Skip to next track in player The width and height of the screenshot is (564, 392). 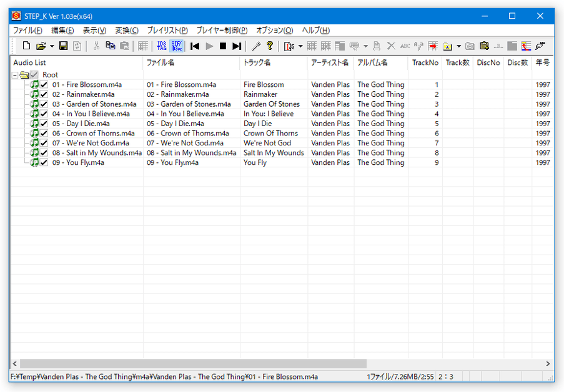237,46
